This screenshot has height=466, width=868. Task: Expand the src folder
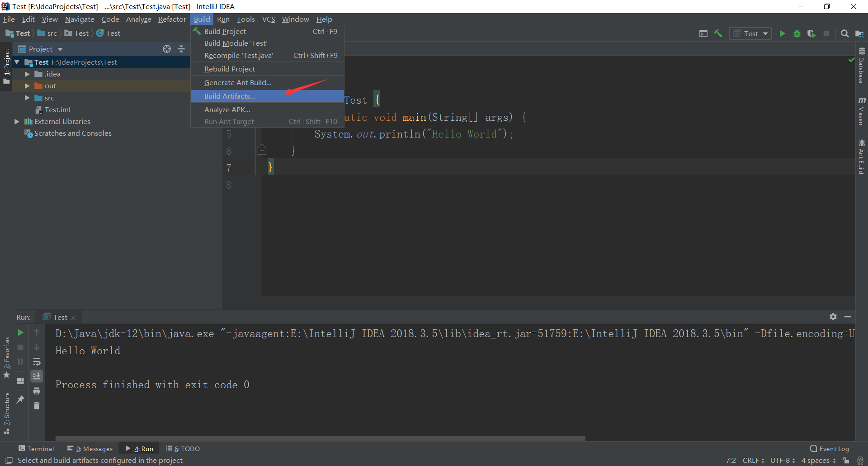click(x=27, y=98)
